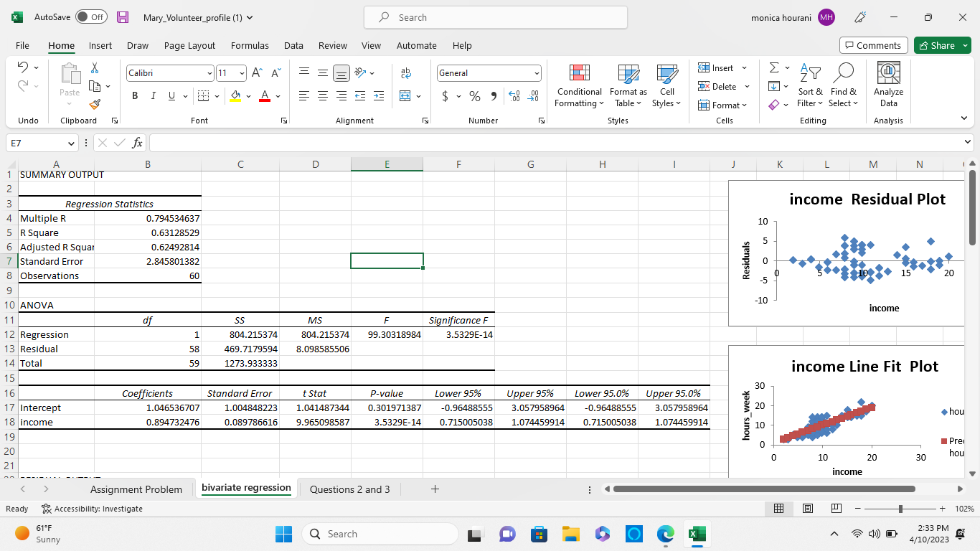Open Microsoft Edge on taskbar

tap(666, 534)
